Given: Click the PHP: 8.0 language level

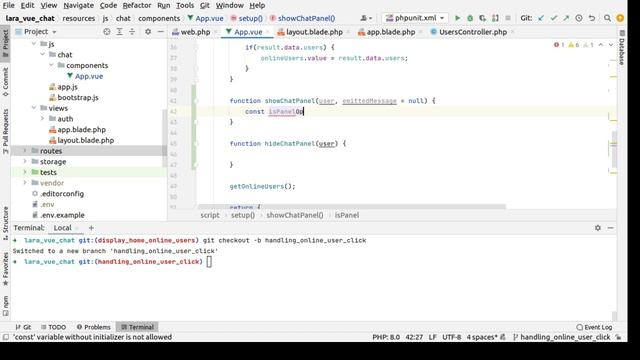Looking at the screenshot, I should pyautogui.click(x=386, y=337).
